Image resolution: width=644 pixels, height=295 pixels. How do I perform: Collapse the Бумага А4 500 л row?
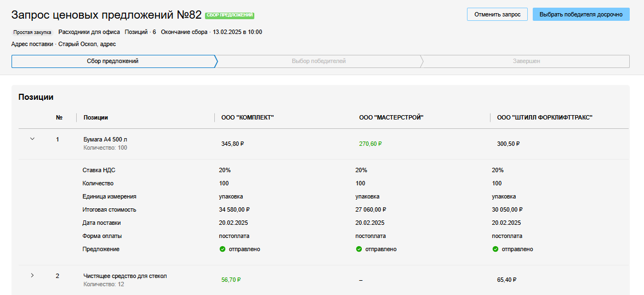click(32, 139)
